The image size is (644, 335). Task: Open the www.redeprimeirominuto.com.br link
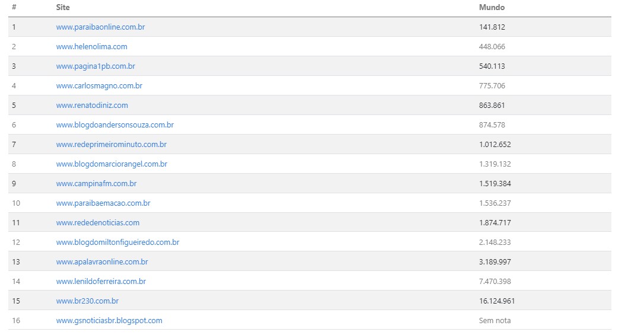coord(111,145)
